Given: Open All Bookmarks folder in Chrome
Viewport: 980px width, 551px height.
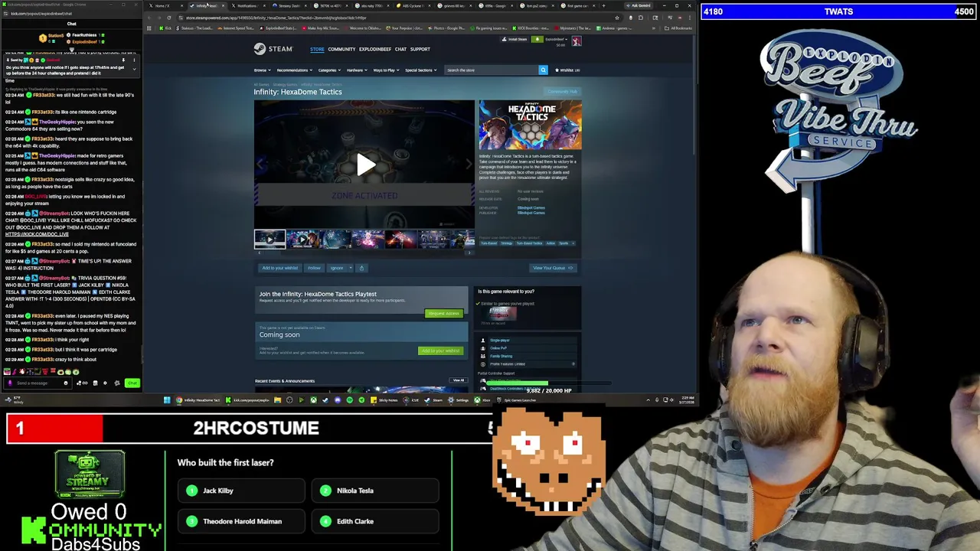Looking at the screenshot, I should [x=680, y=28].
